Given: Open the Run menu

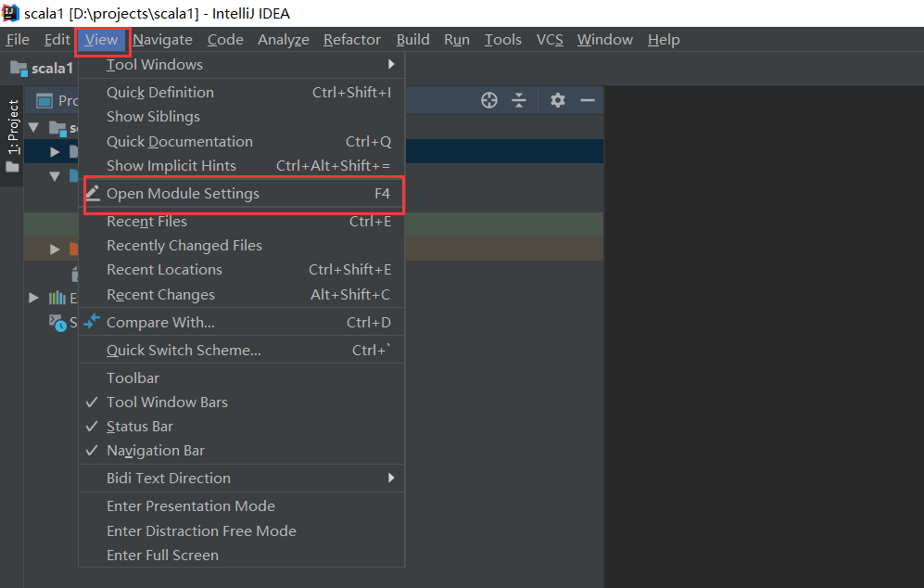Looking at the screenshot, I should pos(457,40).
